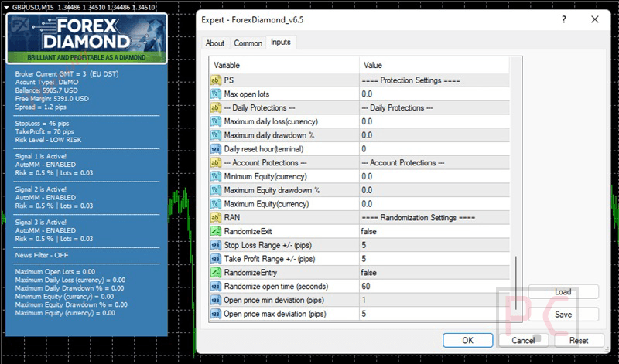Click 'Signal 1 is Active!' on chart panel

click(x=41, y=157)
